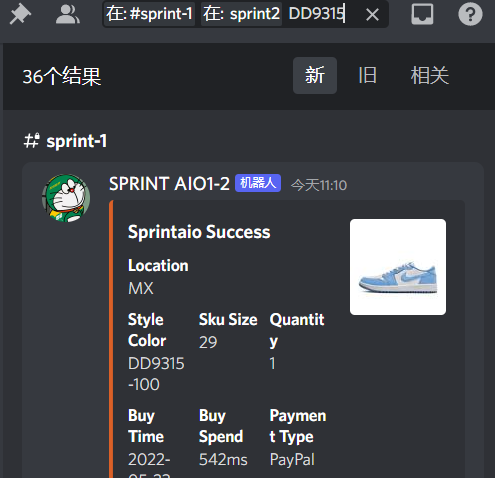This screenshot has height=478, width=495.
Task: Sort results by newest (新) tab
Action: 315,75
